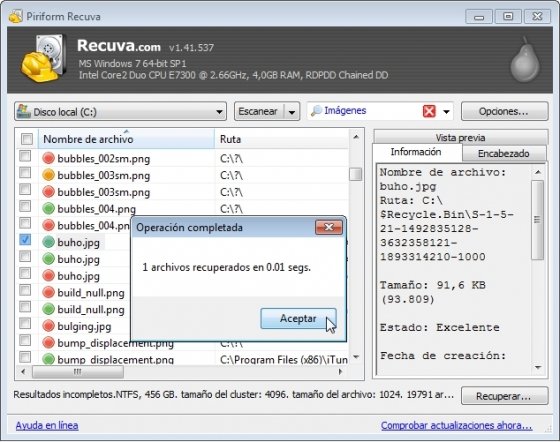This screenshot has width=560, height=442.
Task: Check the box for bulging.jpg
Action: [25, 323]
